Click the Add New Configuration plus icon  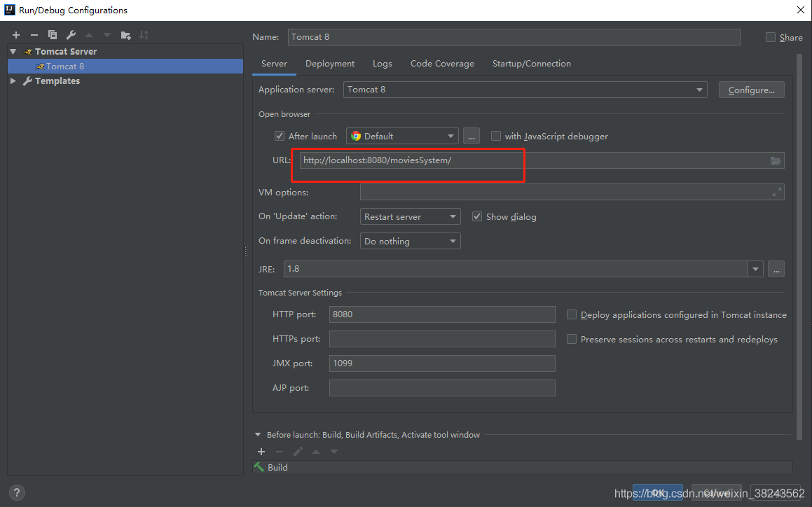coord(15,35)
